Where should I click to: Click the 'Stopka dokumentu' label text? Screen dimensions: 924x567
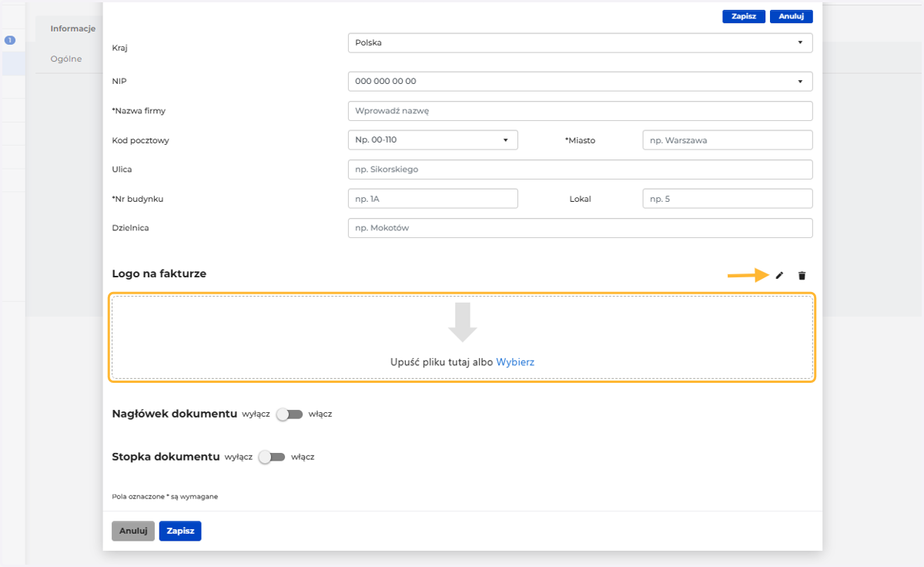click(x=166, y=456)
